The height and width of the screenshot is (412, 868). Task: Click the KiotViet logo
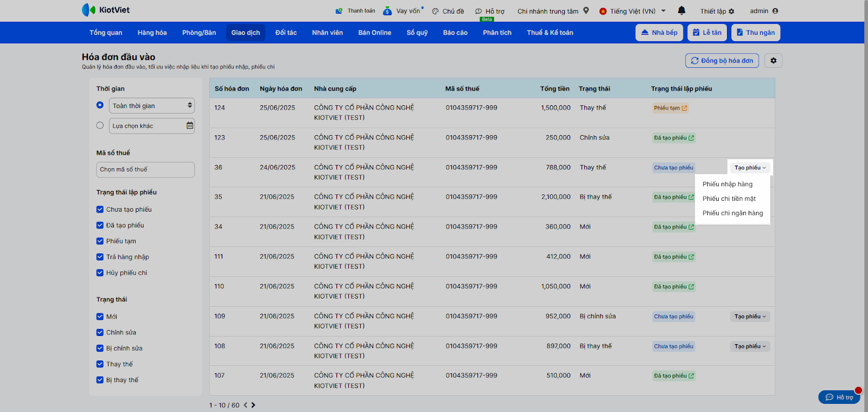coord(106,10)
